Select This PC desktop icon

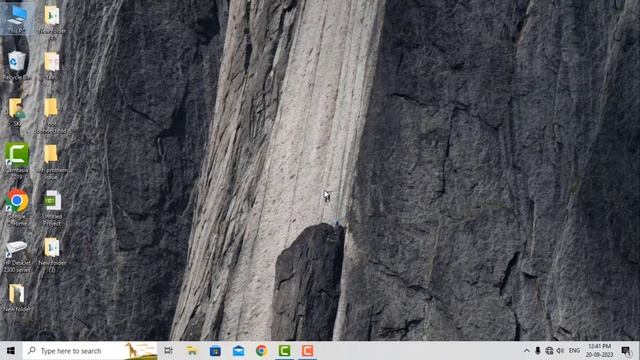(x=17, y=18)
